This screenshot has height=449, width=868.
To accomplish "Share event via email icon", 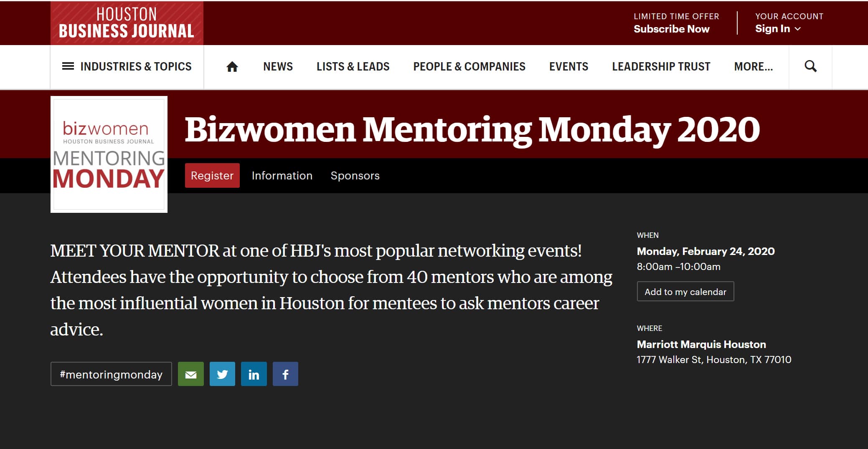I will point(191,374).
